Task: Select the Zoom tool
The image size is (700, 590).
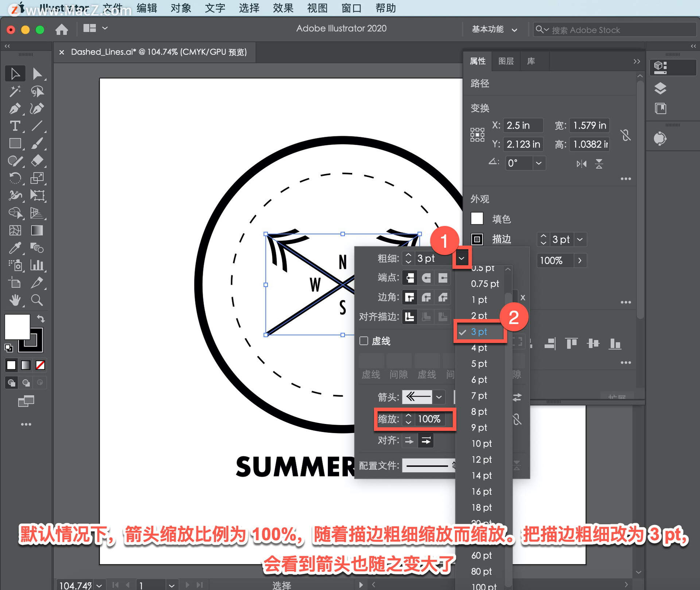Action: (x=37, y=300)
